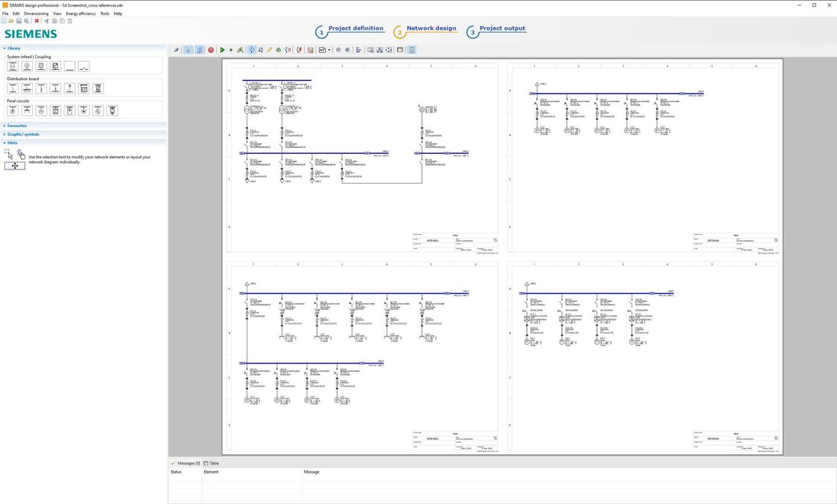This screenshot has width=837, height=504.
Task: Toggle the rightmost highlighted toolbar view button
Action: (x=411, y=50)
